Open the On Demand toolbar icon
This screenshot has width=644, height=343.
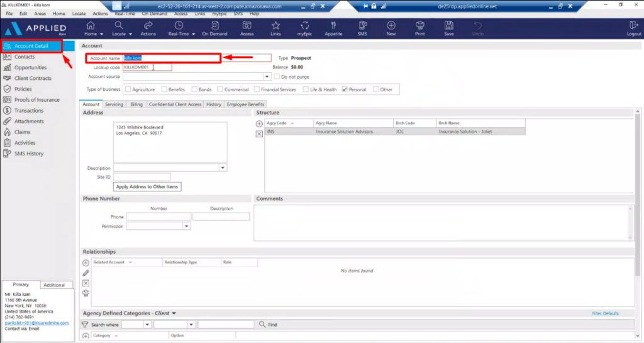click(x=214, y=25)
